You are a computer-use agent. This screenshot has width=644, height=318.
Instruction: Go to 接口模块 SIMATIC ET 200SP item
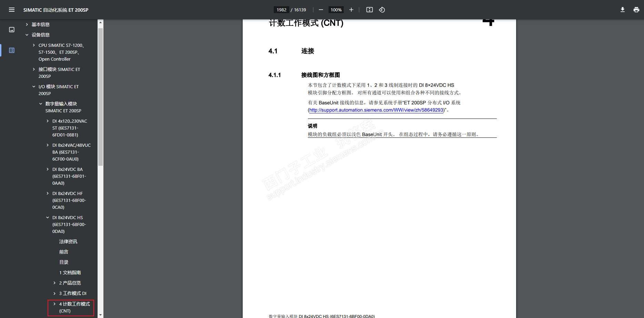pyautogui.click(x=59, y=73)
